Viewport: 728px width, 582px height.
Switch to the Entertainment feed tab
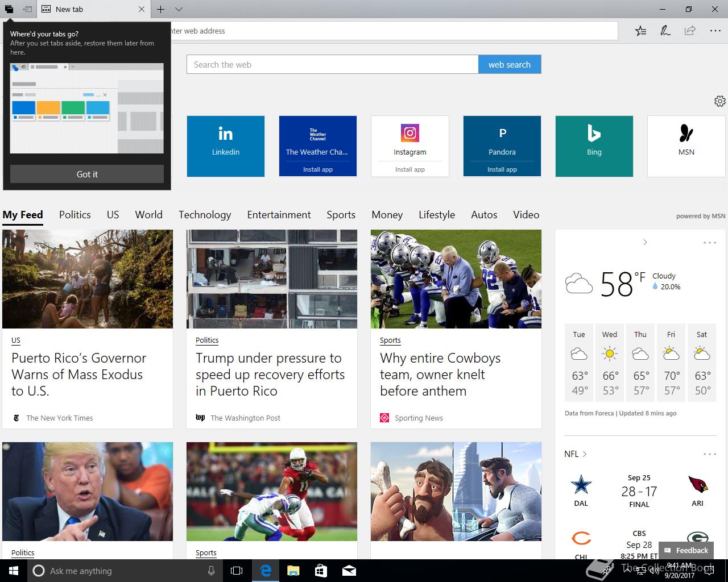click(279, 215)
